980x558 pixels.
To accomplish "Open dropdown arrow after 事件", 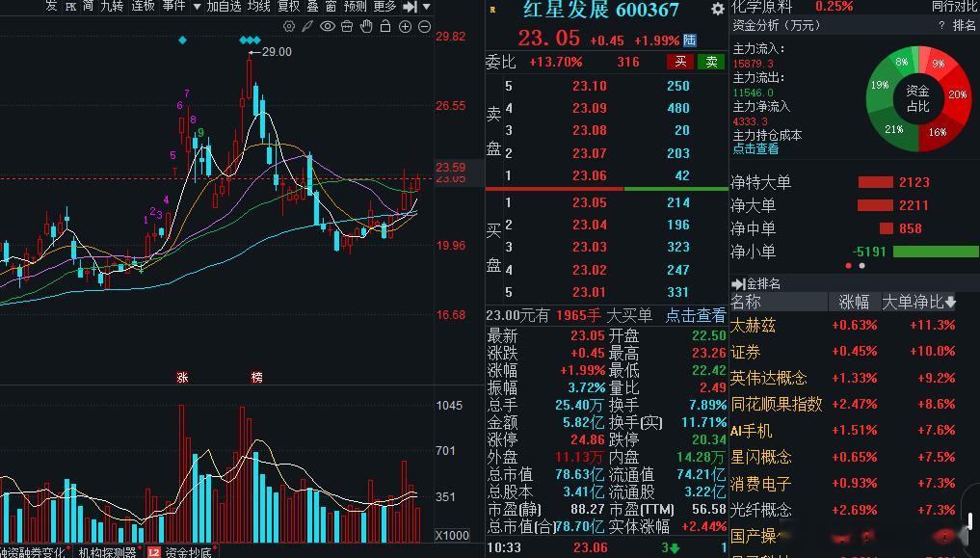I will click(197, 6).
